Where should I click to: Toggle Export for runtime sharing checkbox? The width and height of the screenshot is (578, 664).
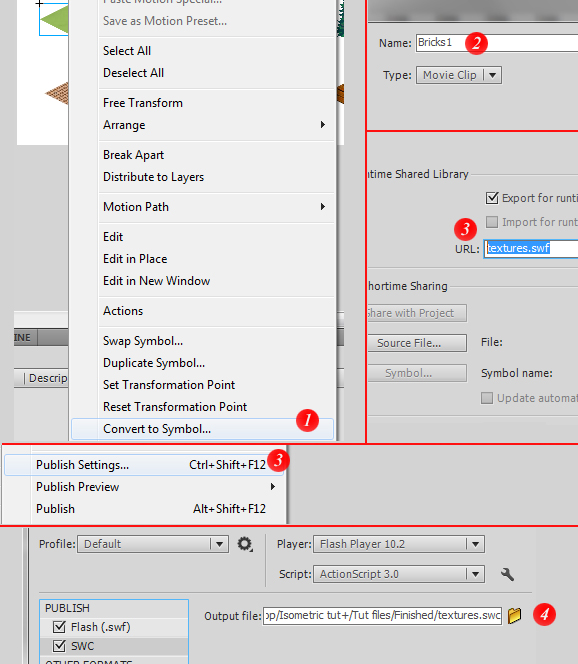[492, 198]
